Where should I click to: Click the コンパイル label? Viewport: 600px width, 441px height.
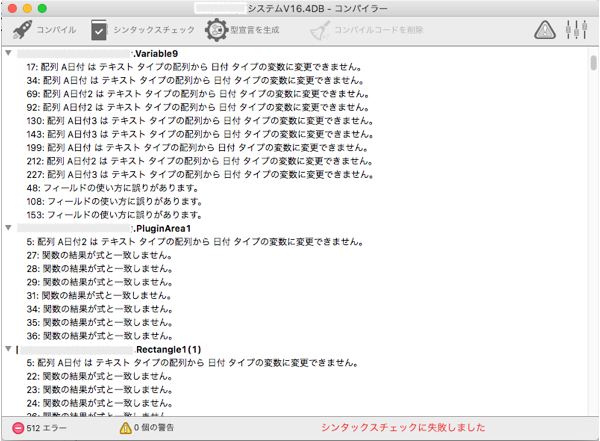pos(56,30)
